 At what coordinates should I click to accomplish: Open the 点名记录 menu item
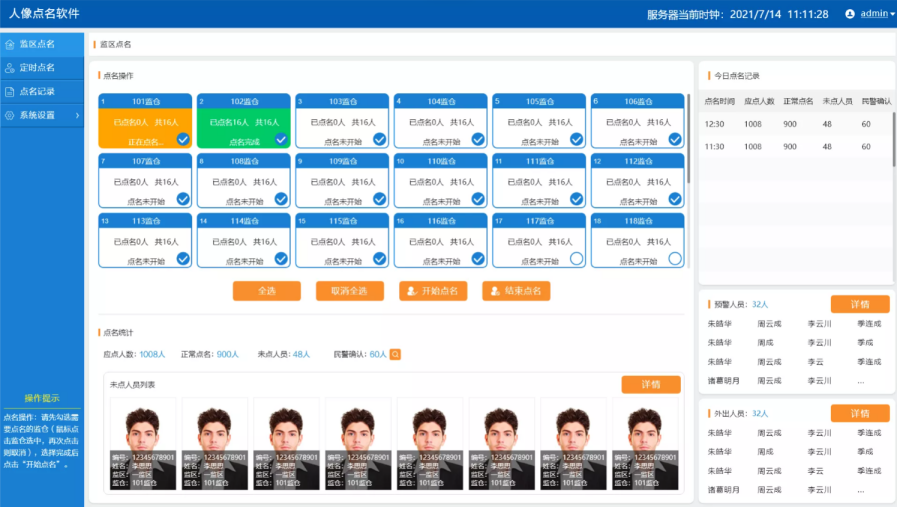(37, 92)
